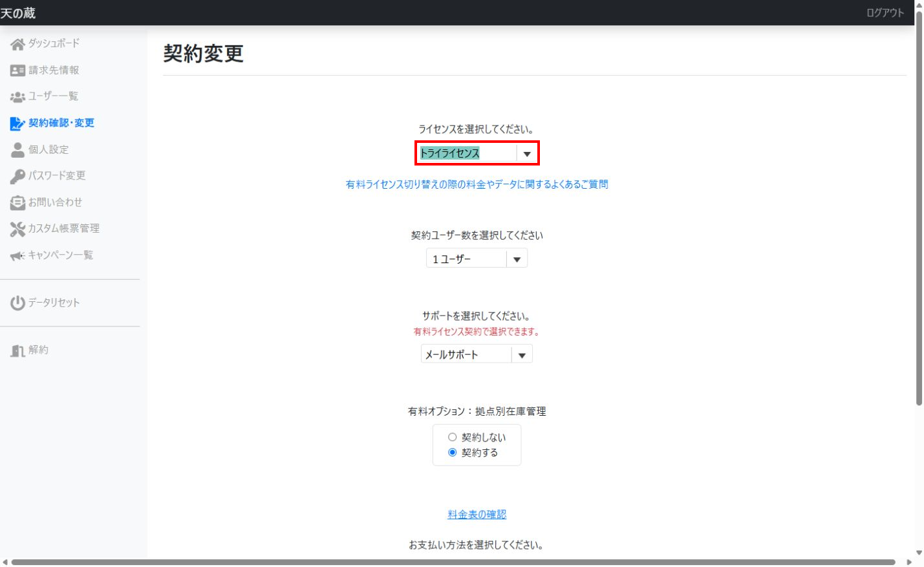
Task: Select 契約確認・変更 in the sidebar
Action: (61, 123)
